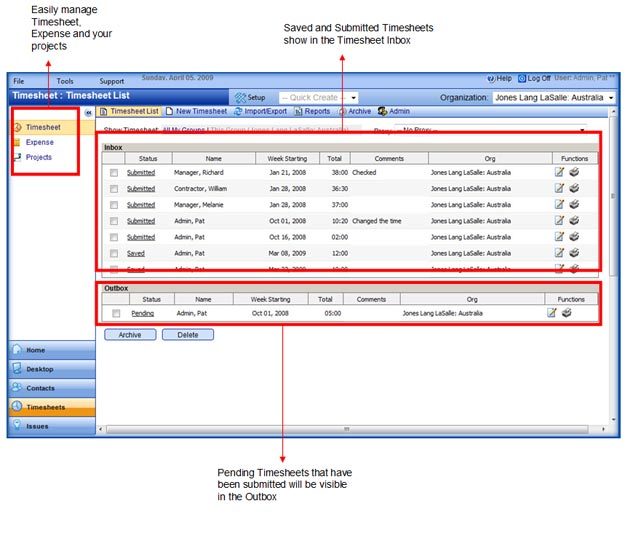
Task: Tick the Oct 01, 2008 inbox checkbox
Action: click(114, 221)
